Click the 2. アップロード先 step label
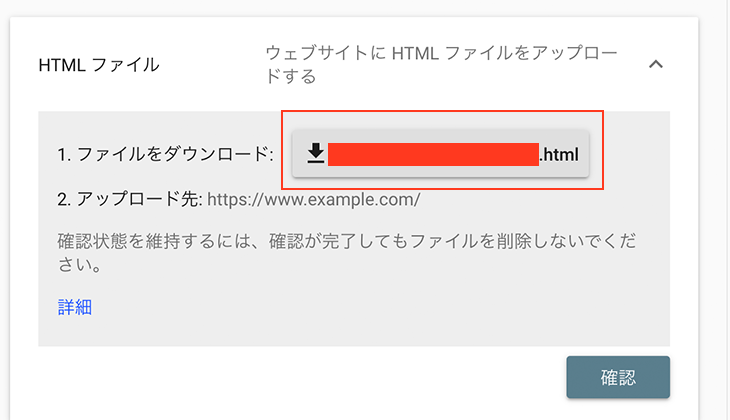 [130, 200]
